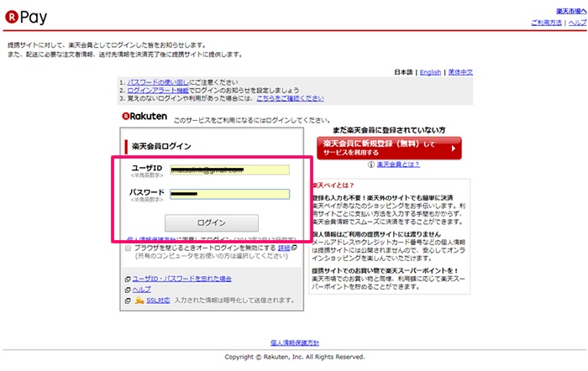Click the ログイン button
Screen dimensions: 588x371
click(x=212, y=222)
